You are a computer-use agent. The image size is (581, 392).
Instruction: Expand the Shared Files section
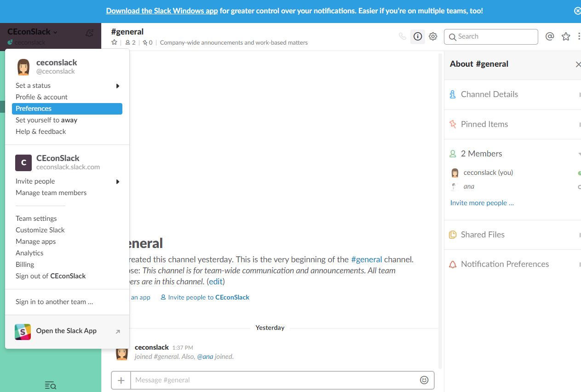pyautogui.click(x=579, y=235)
